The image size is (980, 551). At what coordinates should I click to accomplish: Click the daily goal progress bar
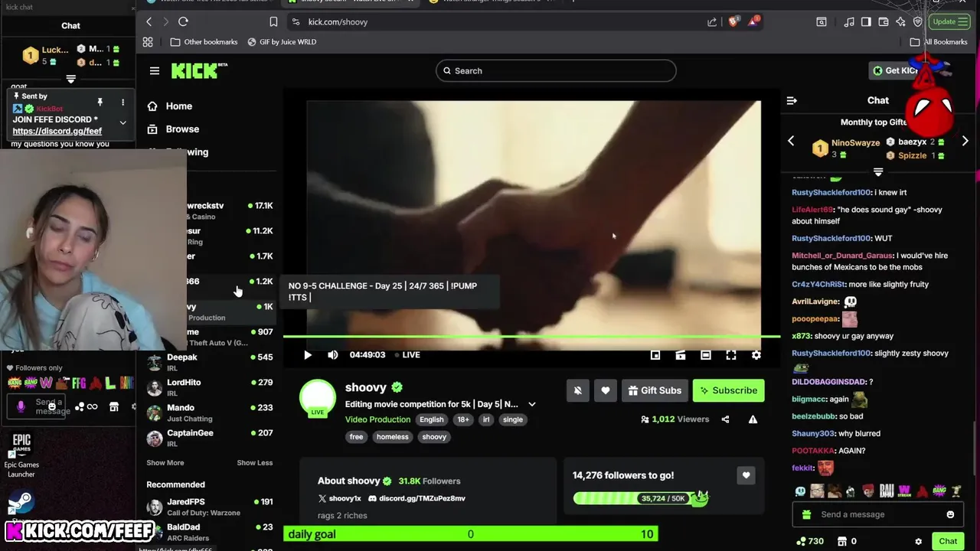470,534
